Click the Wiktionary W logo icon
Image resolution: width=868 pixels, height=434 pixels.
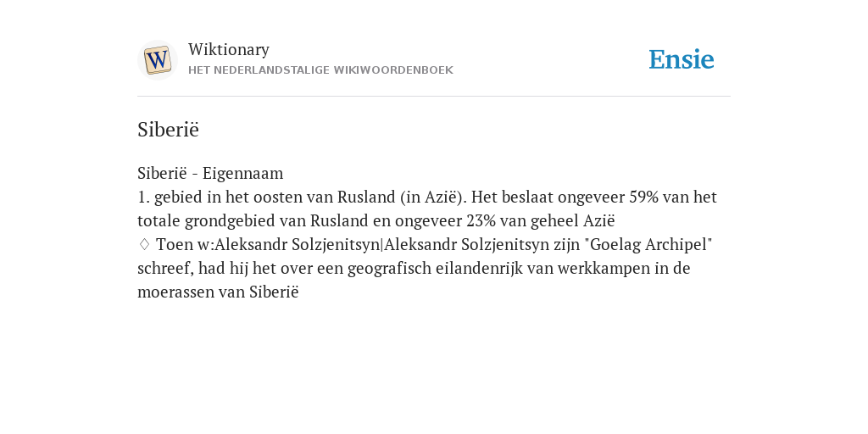pos(157,60)
